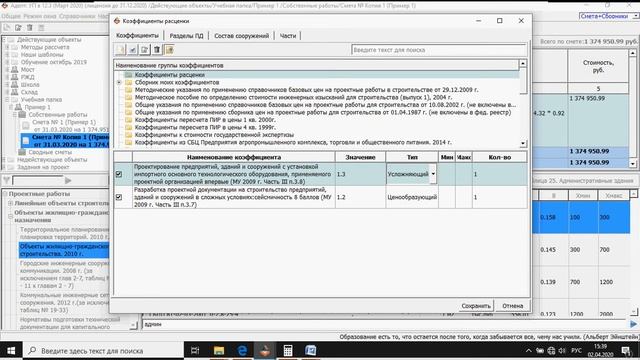Screen dimensions: 640x360
Task: Click the blue send arrow at the bottom right
Action: pos(633,324)
